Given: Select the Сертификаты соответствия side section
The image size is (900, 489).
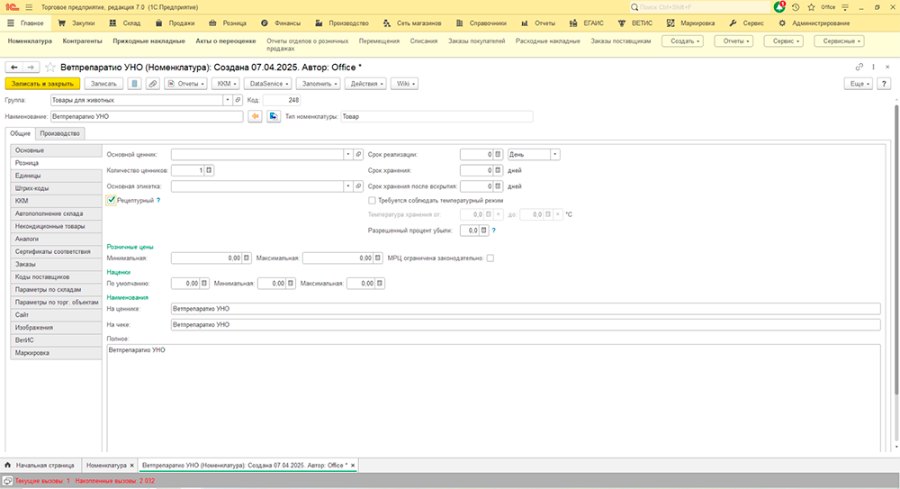Looking at the screenshot, I should click(x=56, y=251).
